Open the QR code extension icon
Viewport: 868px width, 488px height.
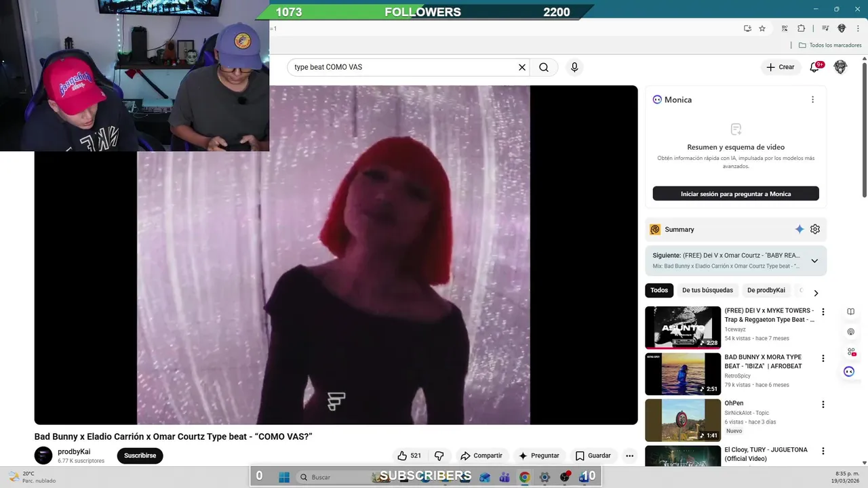[x=785, y=28]
